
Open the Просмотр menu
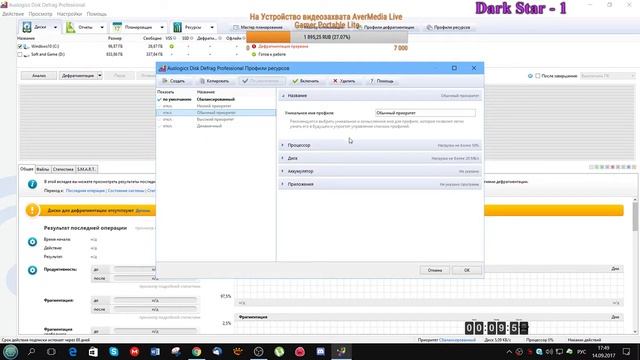click(40, 14)
